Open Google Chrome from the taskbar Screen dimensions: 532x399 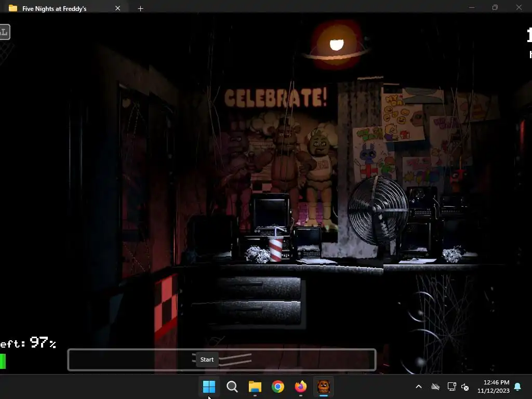click(278, 387)
